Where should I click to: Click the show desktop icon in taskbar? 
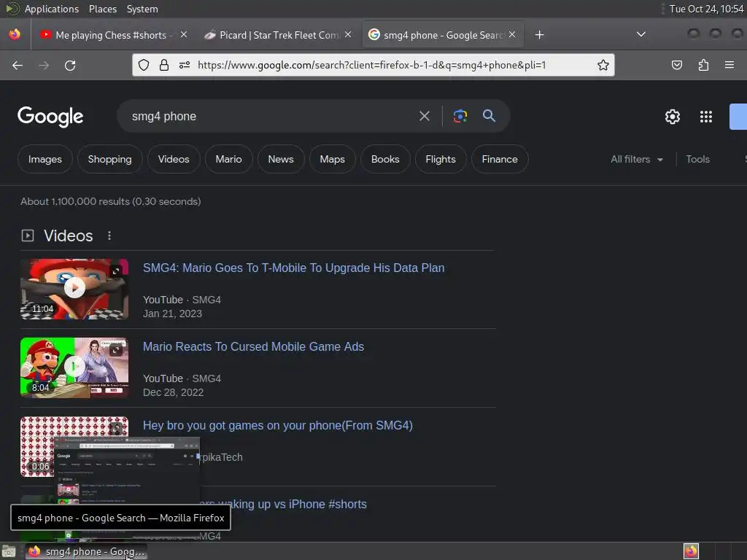click(9, 551)
